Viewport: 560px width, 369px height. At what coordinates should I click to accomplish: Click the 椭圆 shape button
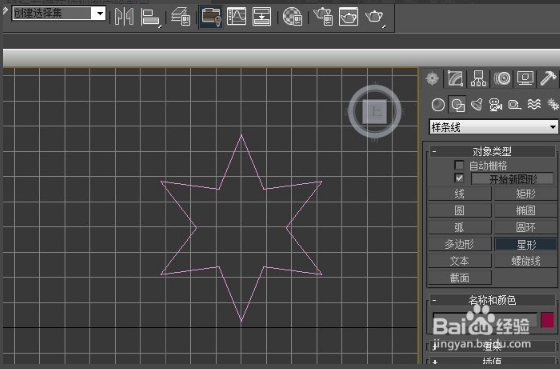[526, 210]
